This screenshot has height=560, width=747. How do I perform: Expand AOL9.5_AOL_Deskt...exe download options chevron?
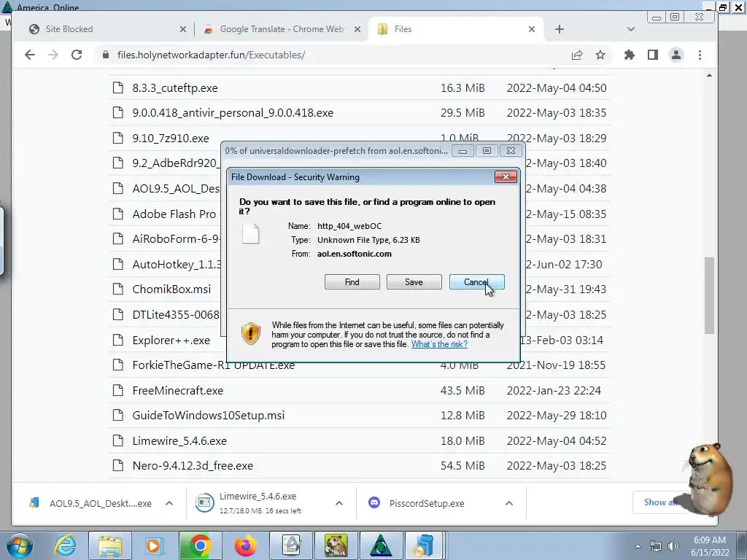pyautogui.click(x=169, y=503)
